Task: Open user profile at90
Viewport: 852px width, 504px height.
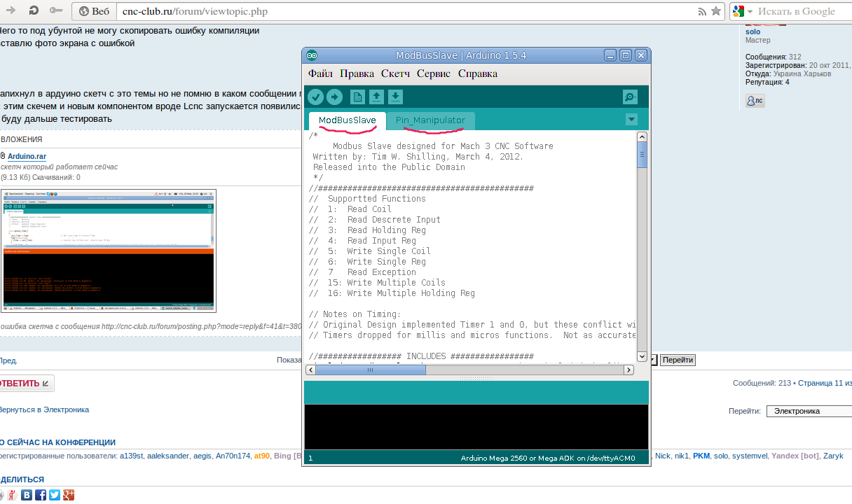Action: click(261, 456)
